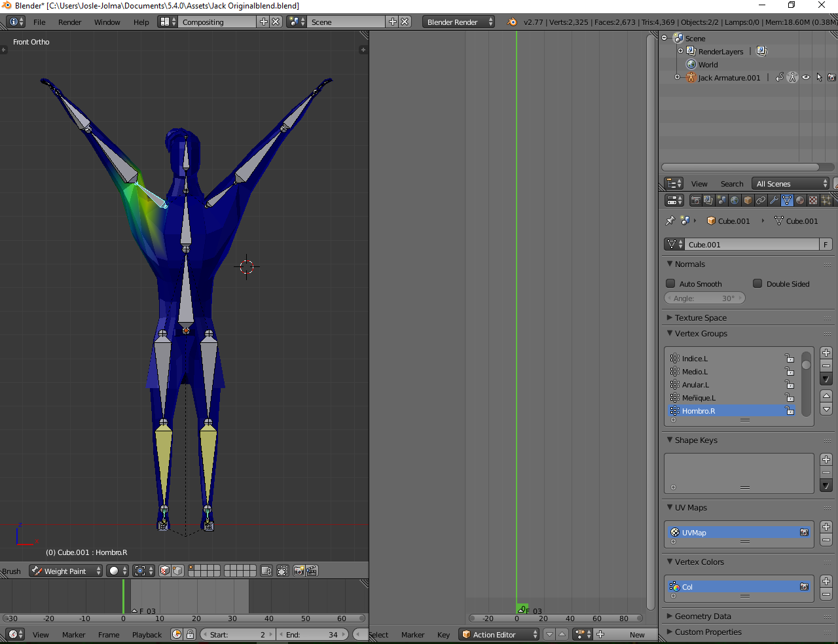838x644 pixels.
Task: Open the Blender Render engine dropdown
Action: tap(458, 22)
